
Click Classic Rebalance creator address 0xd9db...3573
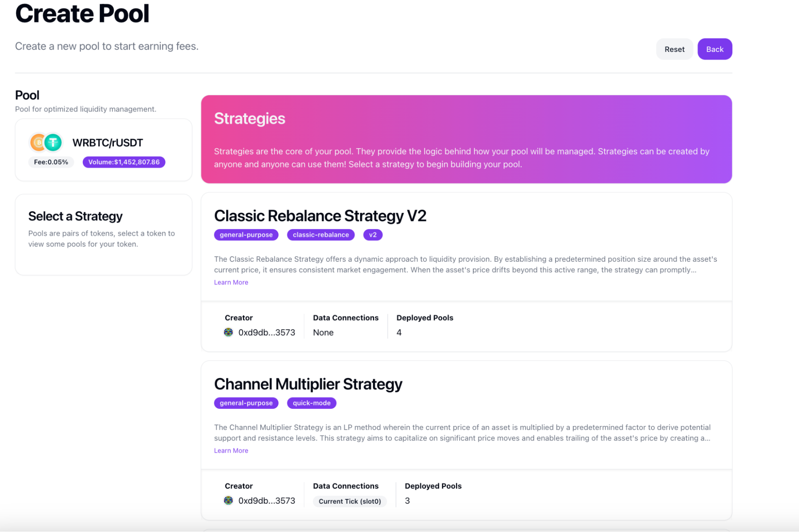[267, 333]
